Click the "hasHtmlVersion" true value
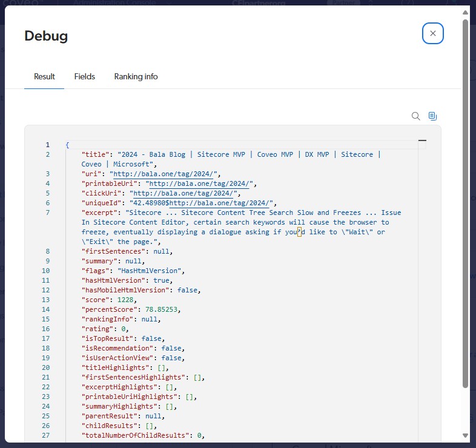Viewport: 476px width, 448px height. pyautogui.click(x=161, y=280)
